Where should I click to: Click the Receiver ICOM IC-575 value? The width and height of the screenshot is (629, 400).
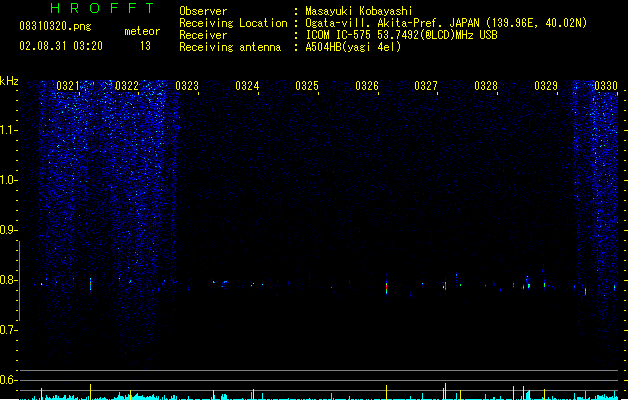(x=402, y=35)
